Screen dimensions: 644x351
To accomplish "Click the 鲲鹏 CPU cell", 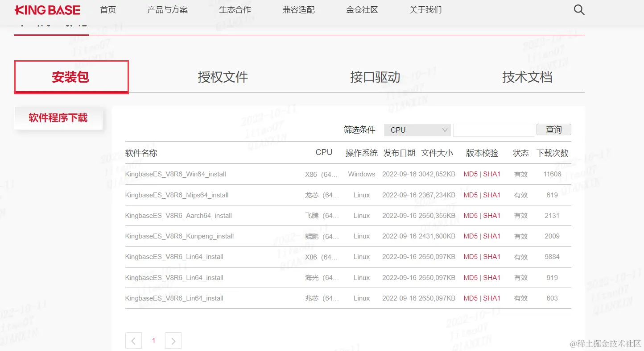I will (x=322, y=236).
